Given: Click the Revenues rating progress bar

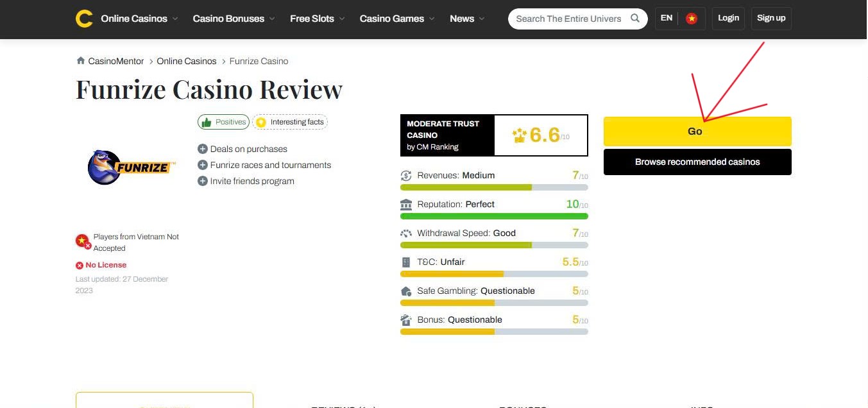Looking at the screenshot, I should (x=494, y=187).
